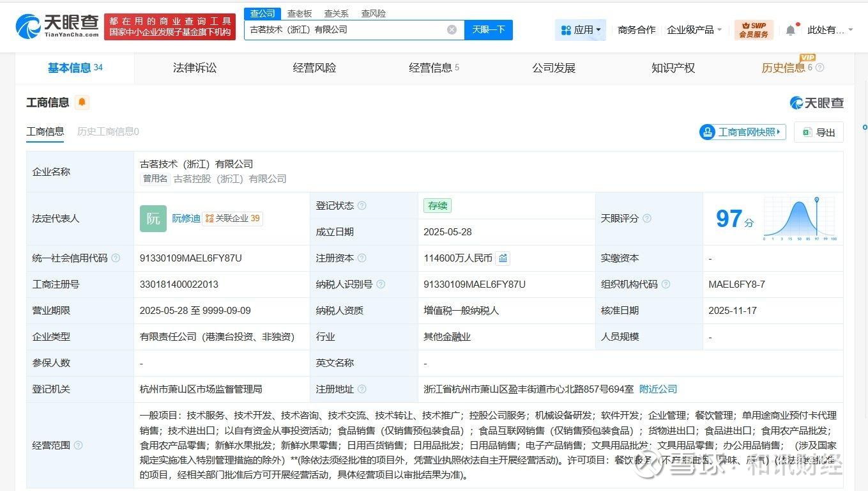
Task: Open the TianYanCha logo homepage
Action: [57, 26]
